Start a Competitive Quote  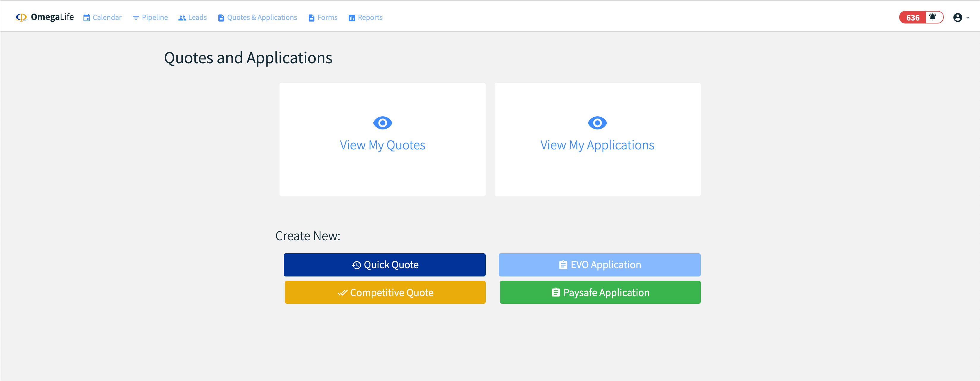[x=385, y=292]
